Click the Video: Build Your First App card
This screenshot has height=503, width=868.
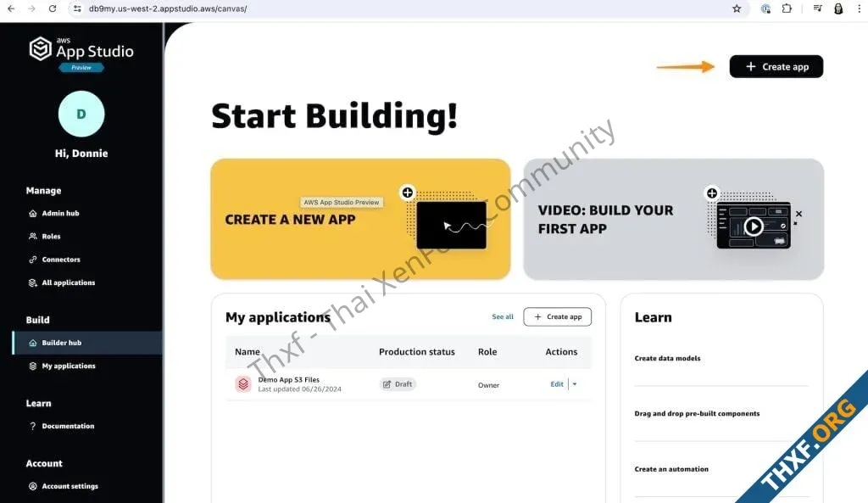[x=674, y=220]
